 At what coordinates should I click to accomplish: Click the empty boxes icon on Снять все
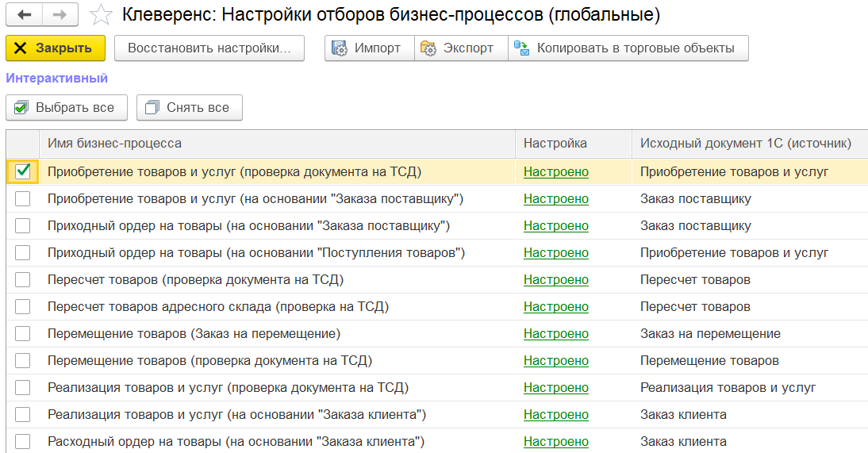point(152,107)
